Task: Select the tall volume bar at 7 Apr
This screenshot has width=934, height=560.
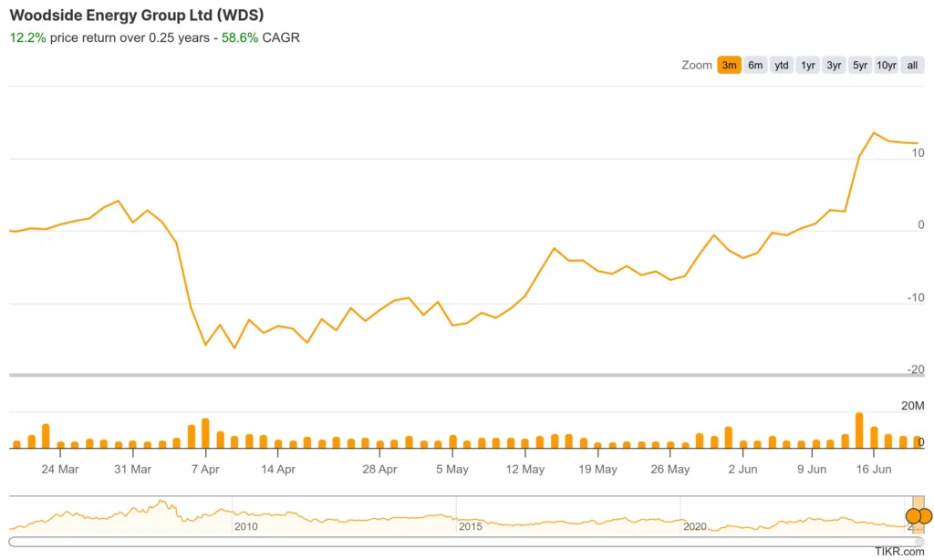Action: pos(205,433)
